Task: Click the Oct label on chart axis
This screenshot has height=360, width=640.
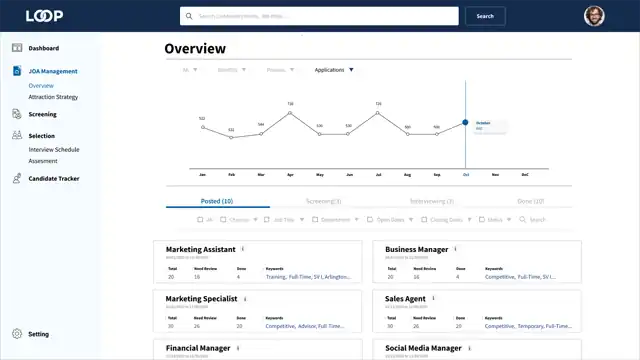Action: [466, 175]
